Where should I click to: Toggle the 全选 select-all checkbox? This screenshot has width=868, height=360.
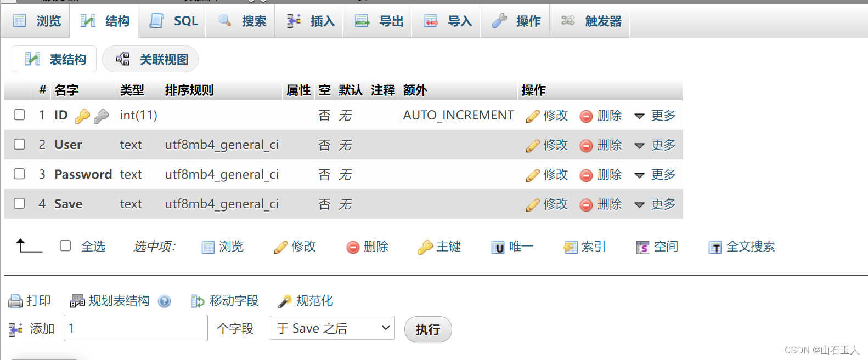pos(65,246)
